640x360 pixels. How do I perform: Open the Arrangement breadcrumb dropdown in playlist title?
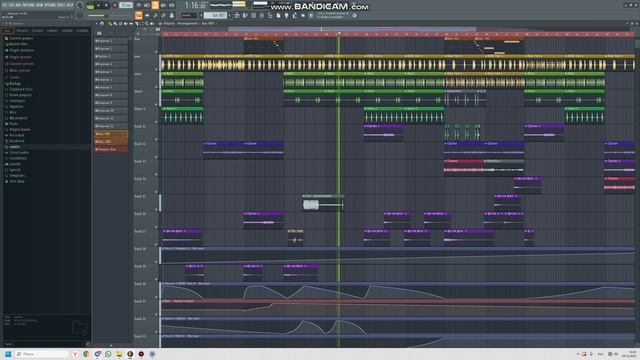point(188,24)
